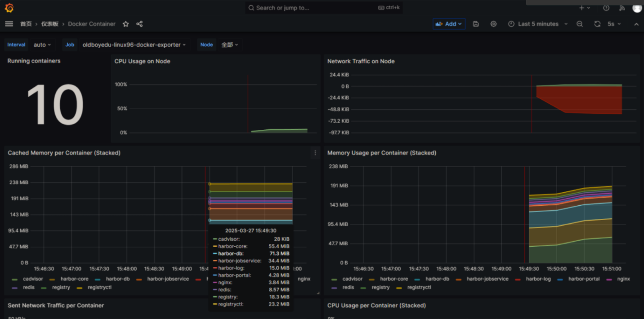Open the news feed RSS icon
Image resolution: width=644 pixels, height=319 pixels.
pyautogui.click(x=622, y=8)
